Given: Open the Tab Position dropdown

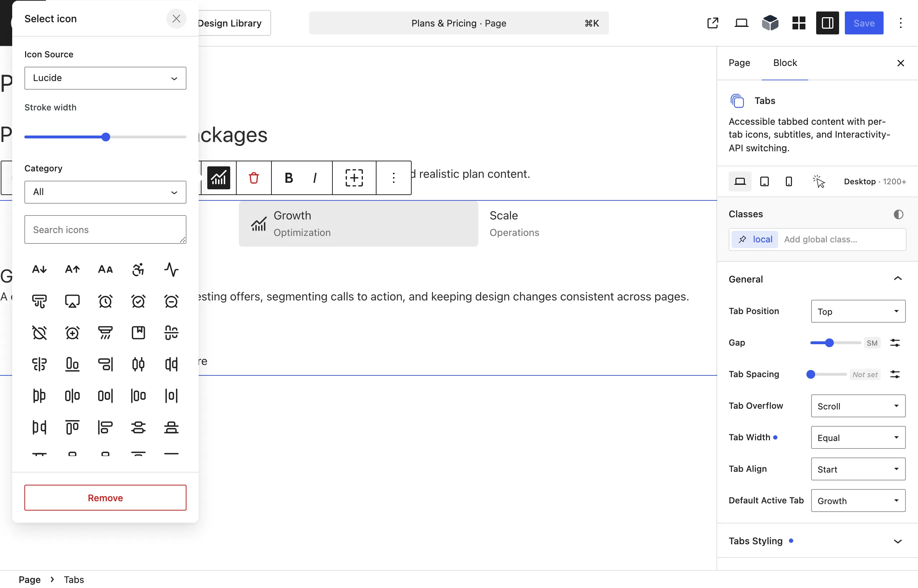Looking at the screenshot, I should tap(858, 312).
